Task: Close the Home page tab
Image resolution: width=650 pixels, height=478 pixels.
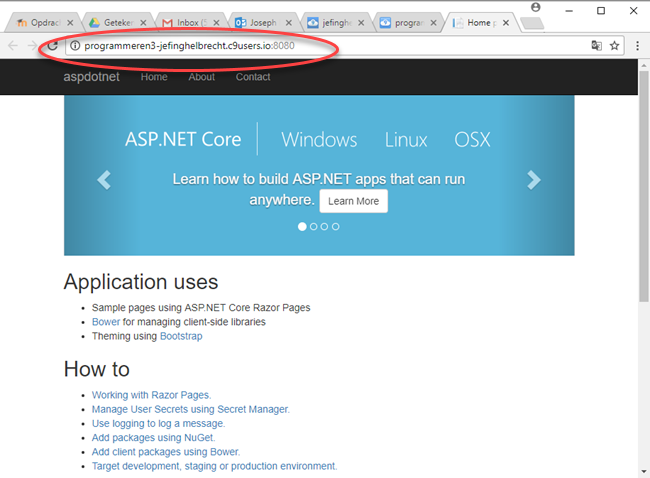Action: [506, 23]
